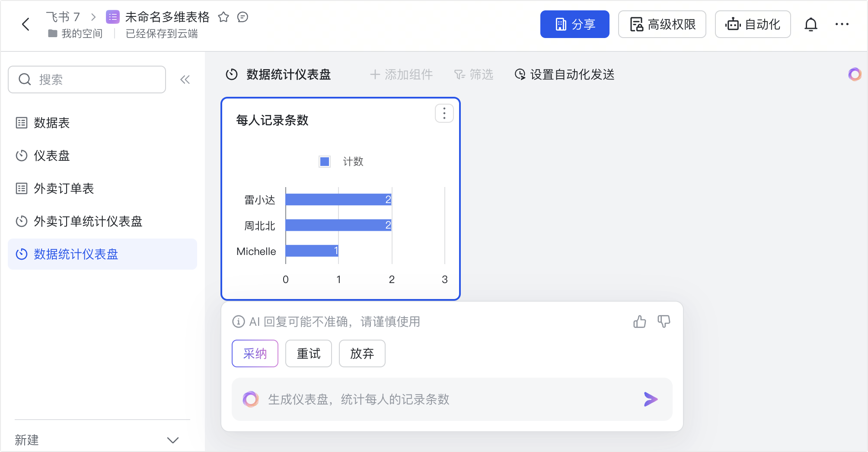Give thumbs down to AI reply

tap(664, 321)
